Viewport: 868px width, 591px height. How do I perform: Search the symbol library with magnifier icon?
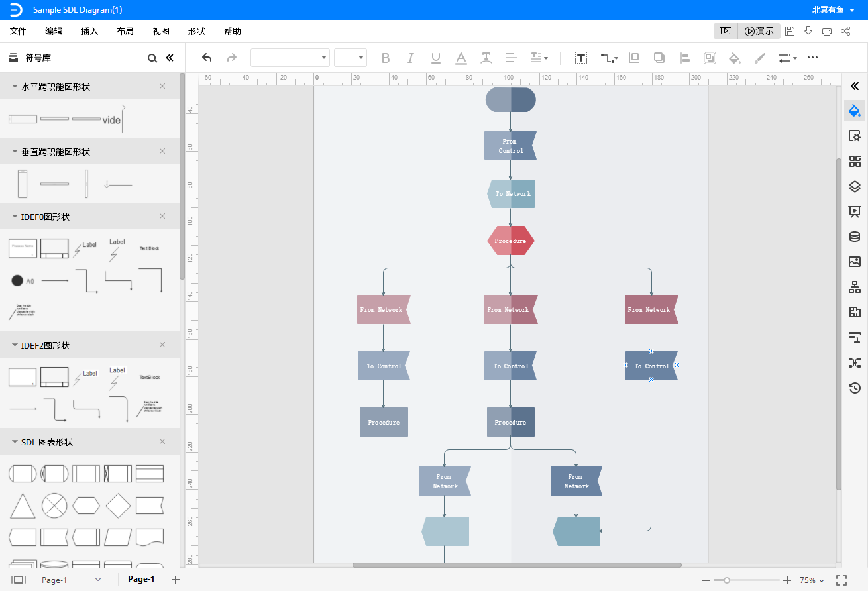152,58
